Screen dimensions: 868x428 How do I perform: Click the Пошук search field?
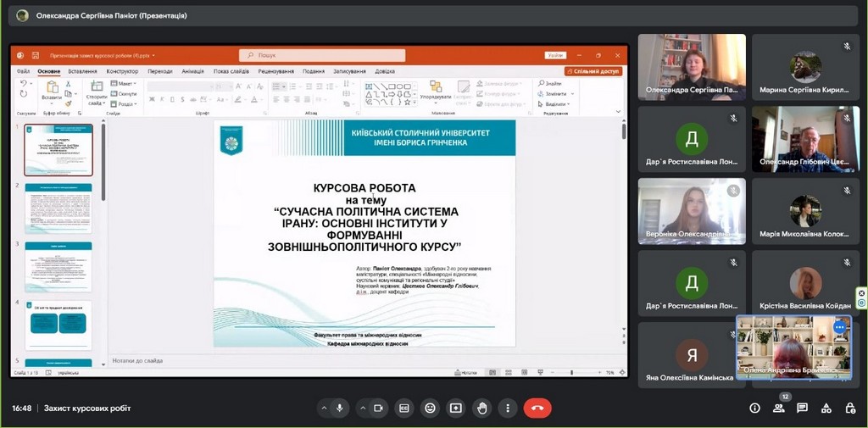tap(322, 55)
